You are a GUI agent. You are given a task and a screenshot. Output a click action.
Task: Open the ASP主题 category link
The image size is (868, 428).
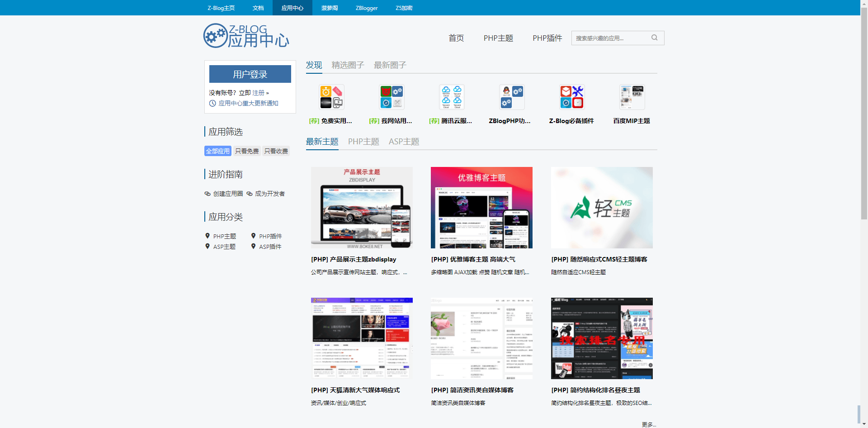(224, 247)
